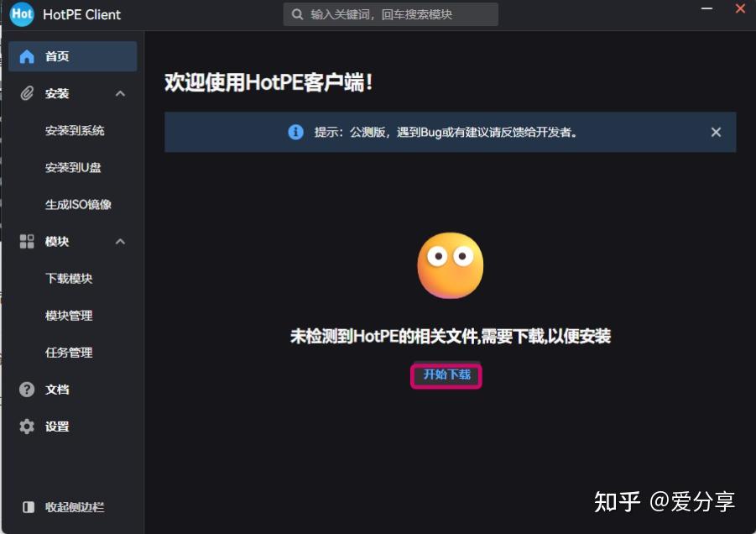Viewport: 756px width, 534px height.
Task: Collapse the 安装 section chevron
Action: click(120, 93)
